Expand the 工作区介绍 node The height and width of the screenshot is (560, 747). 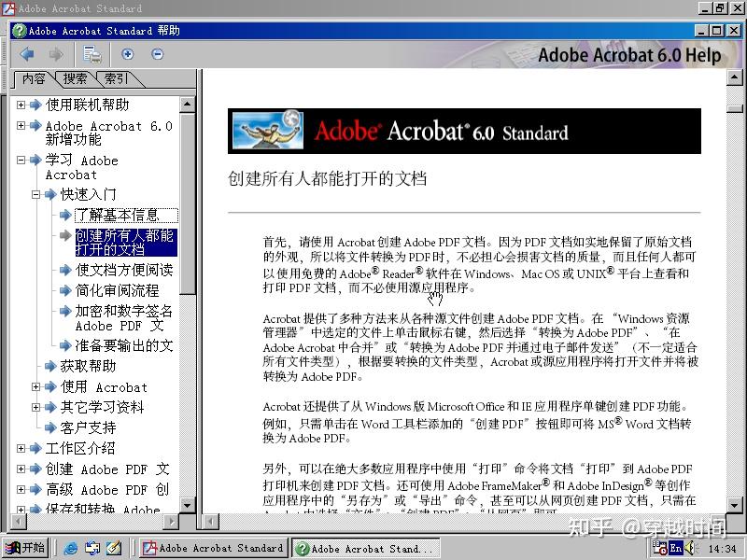(x=21, y=448)
